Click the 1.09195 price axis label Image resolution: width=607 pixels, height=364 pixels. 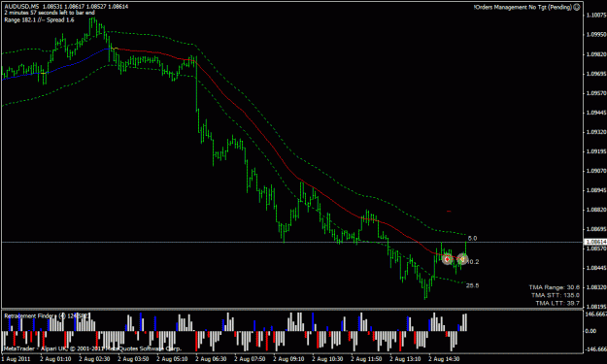pos(596,151)
